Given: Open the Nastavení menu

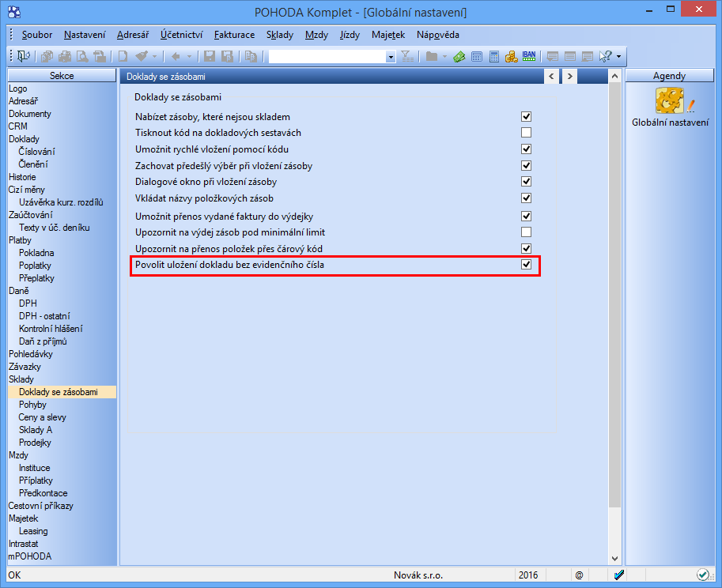Looking at the screenshot, I should 85,35.
